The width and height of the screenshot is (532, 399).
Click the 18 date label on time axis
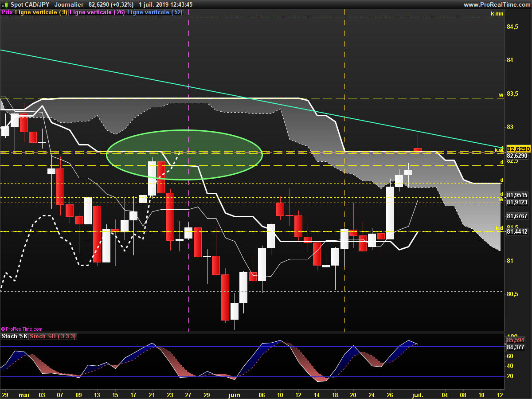click(335, 395)
